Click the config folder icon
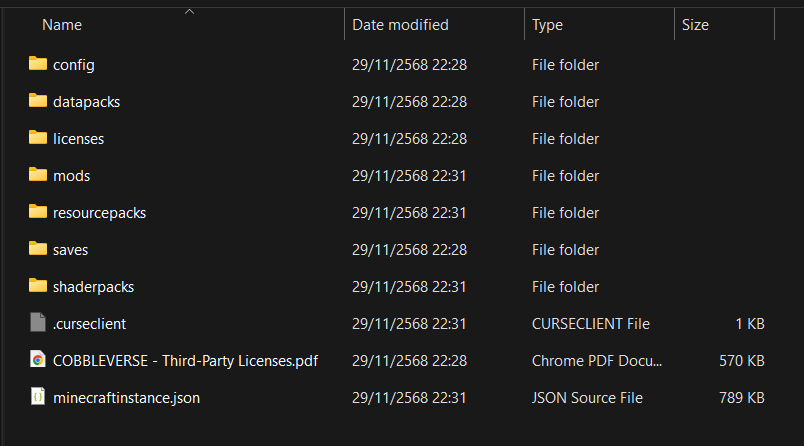This screenshot has height=446, width=804. (38, 64)
